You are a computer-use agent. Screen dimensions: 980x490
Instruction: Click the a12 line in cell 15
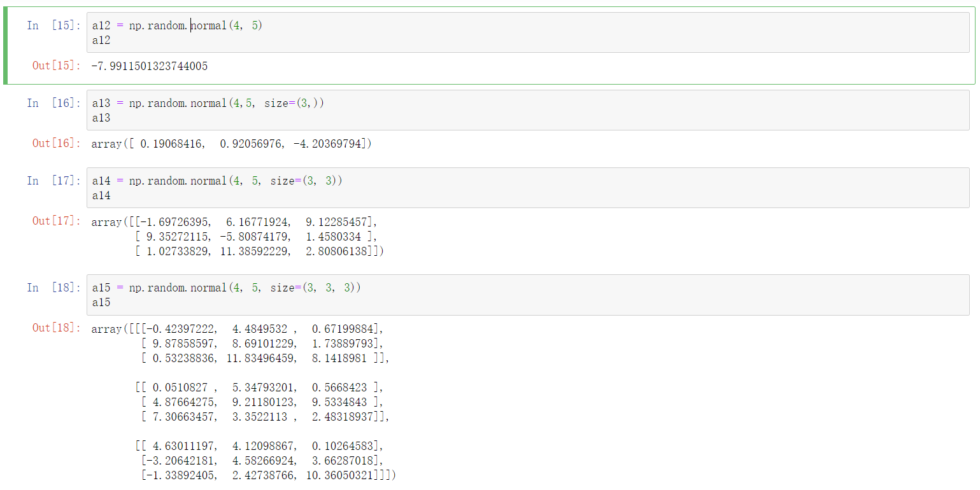click(101, 40)
